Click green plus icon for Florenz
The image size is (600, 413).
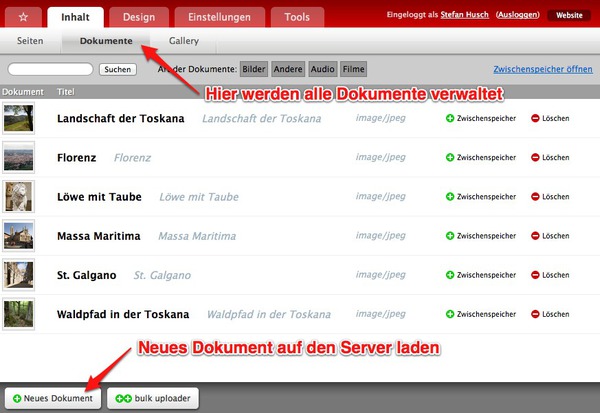[450, 157]
